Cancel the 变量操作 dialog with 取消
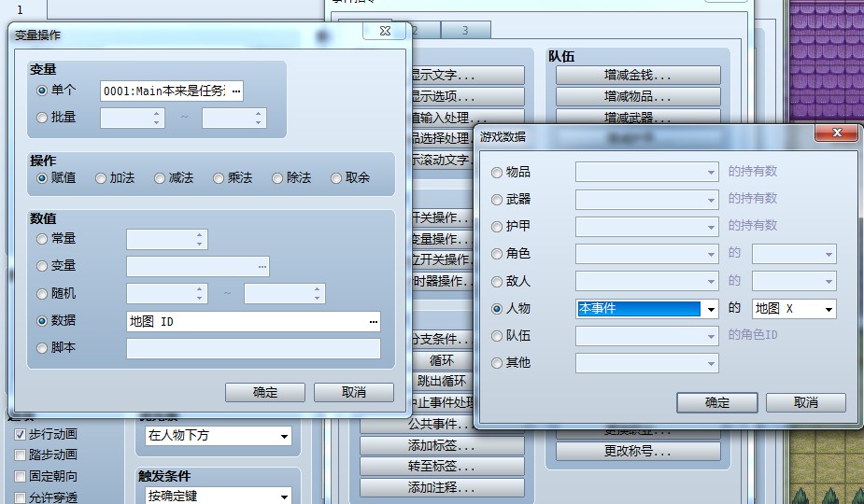 click(x=354, y=392)
